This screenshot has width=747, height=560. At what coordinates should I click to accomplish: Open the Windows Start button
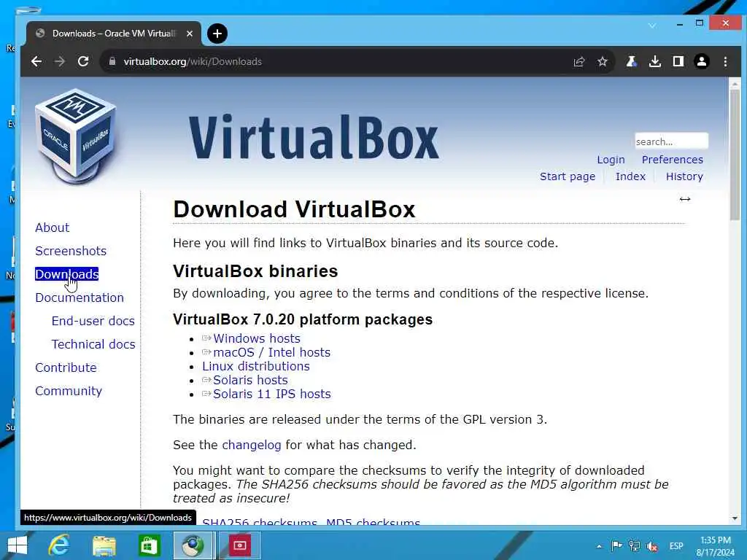coord(18,545)
